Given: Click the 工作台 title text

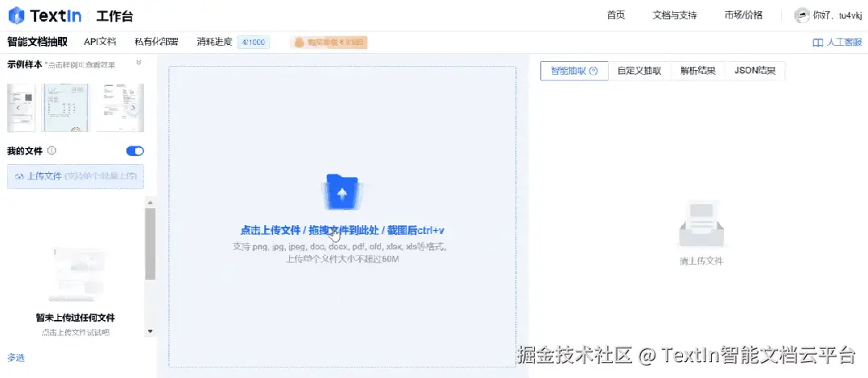Looking at the screenshot, I should (114, 16).
